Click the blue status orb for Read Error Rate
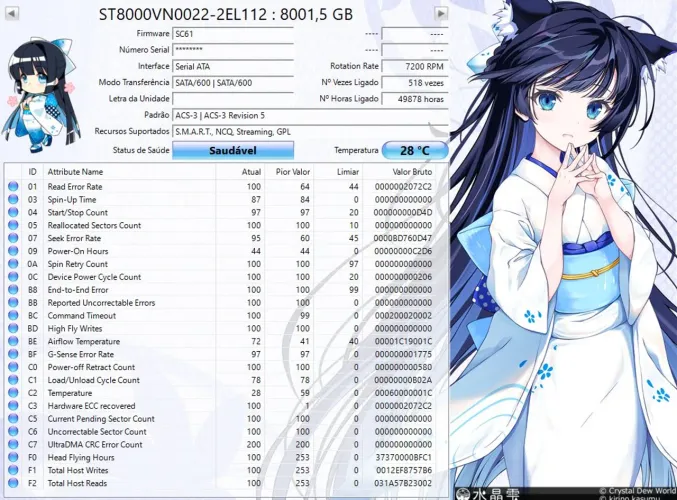This screenshot has height=500, width=677. [x=13, y=187]
